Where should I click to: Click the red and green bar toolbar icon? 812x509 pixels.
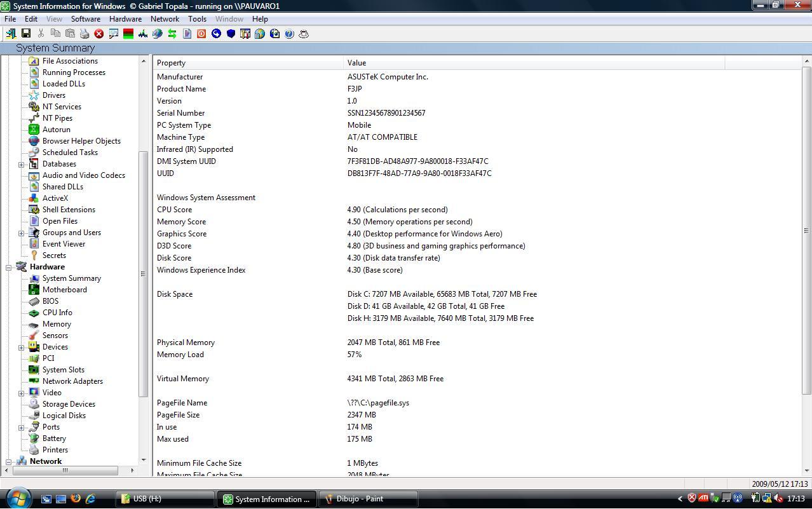(x=128, y=34)
